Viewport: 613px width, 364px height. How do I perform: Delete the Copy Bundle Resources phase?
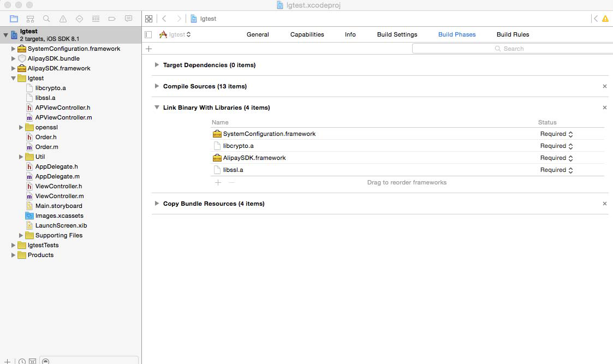click(x=605, y=204)
